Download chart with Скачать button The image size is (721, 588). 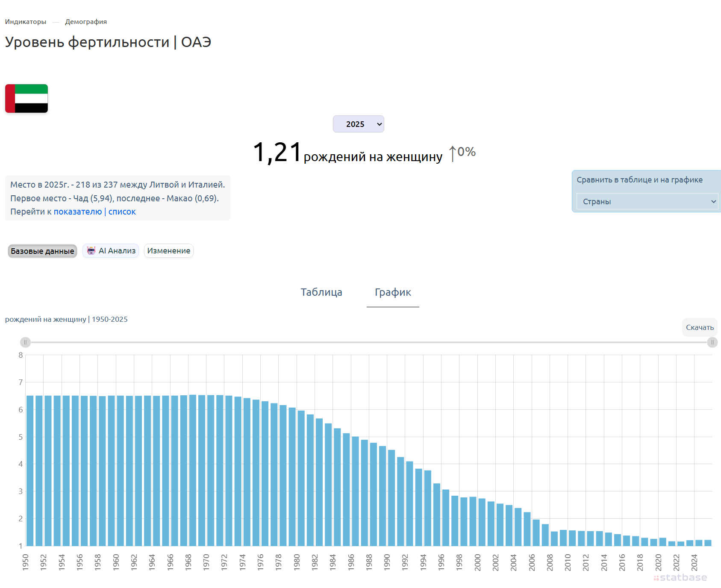point(700,327)
